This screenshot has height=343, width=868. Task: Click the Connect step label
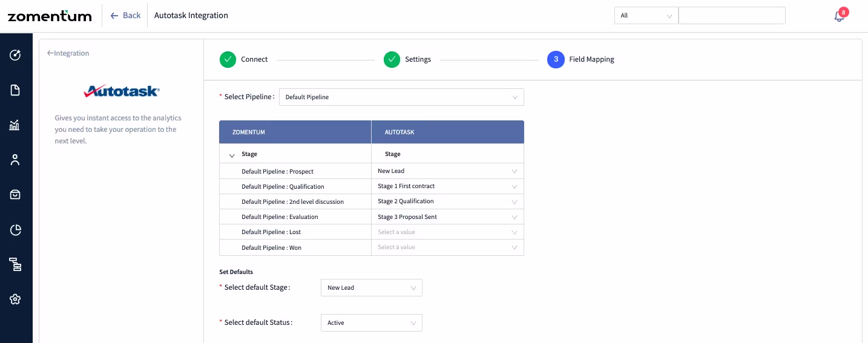pos(254,59)
